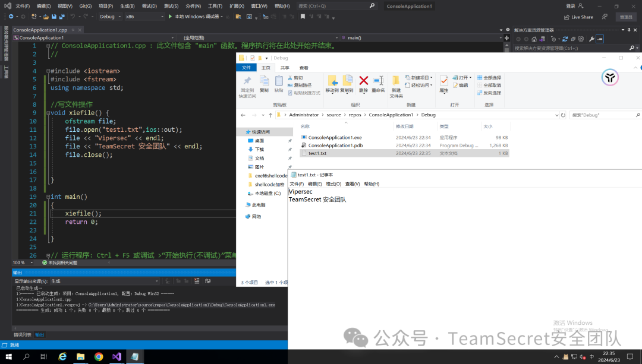Image resolution: width=642 pixels, height=364 pixels.
Task: Switch to 查看 tab in Explorer ribbon
Action: coord(303,68)
